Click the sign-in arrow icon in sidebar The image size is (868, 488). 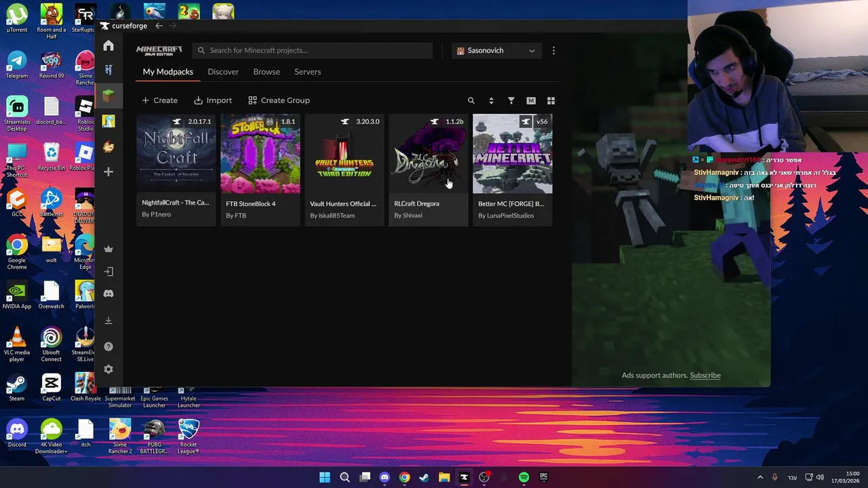pyautogui.click(x=108, y=272)
